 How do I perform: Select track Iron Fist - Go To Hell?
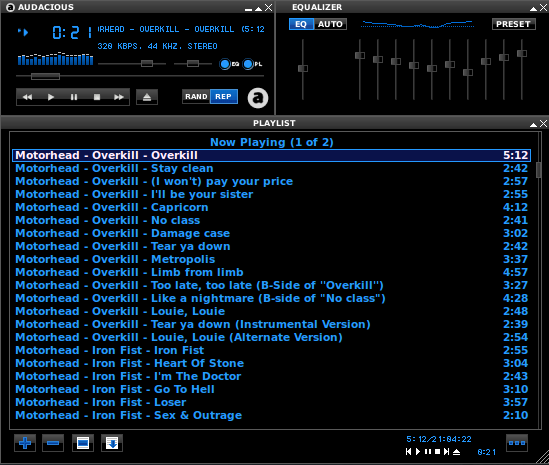(271, 389)
